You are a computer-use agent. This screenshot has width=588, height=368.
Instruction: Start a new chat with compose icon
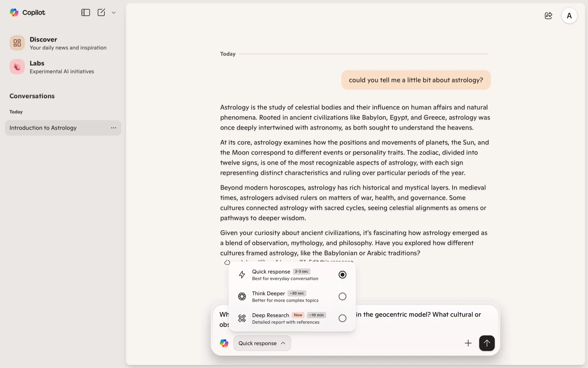pos(101,13)
